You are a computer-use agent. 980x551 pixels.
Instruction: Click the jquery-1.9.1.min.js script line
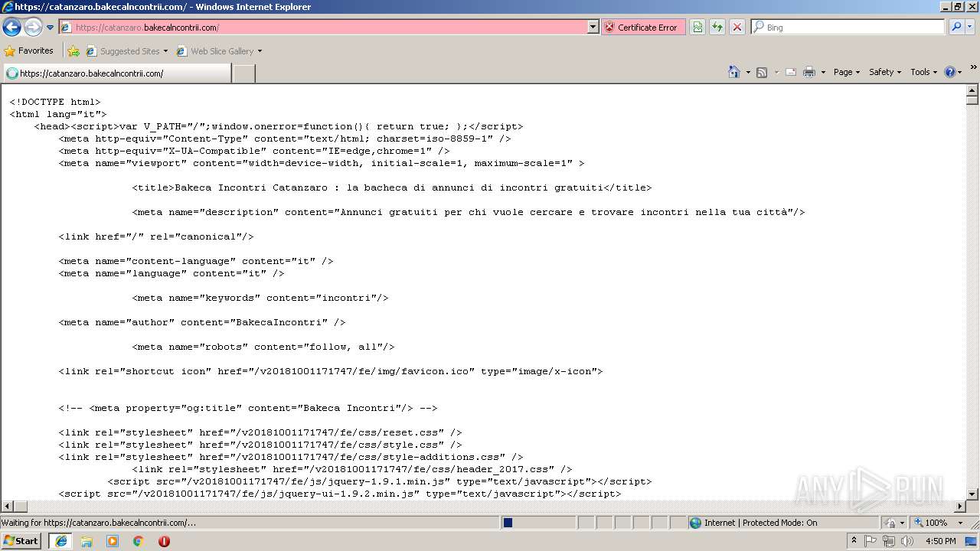point(380,481)
